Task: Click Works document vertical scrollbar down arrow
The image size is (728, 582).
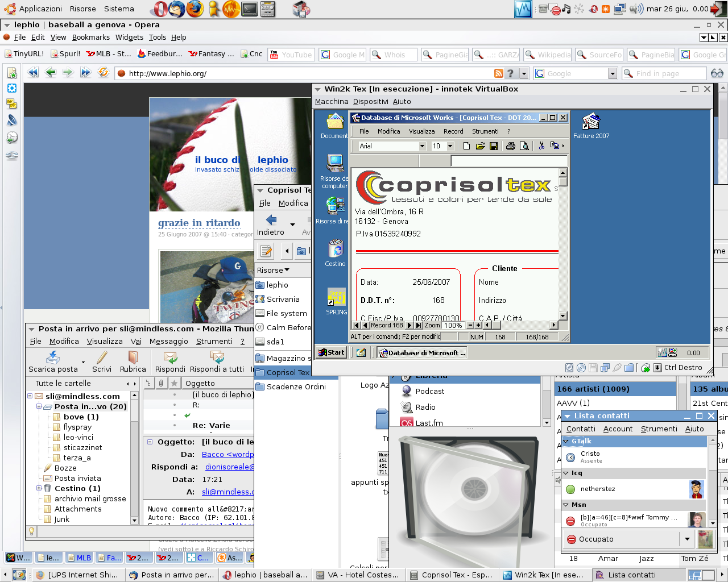Action: click(x=562, y=317)
